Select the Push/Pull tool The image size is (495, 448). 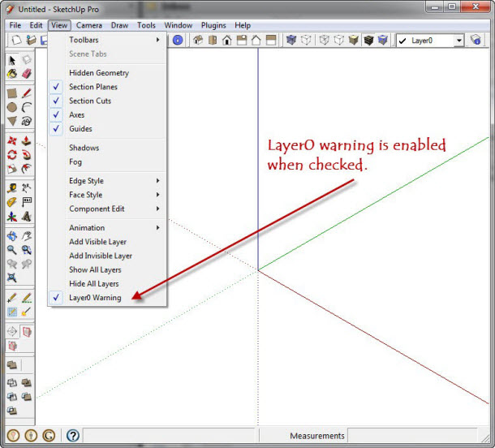click(27, 140)
